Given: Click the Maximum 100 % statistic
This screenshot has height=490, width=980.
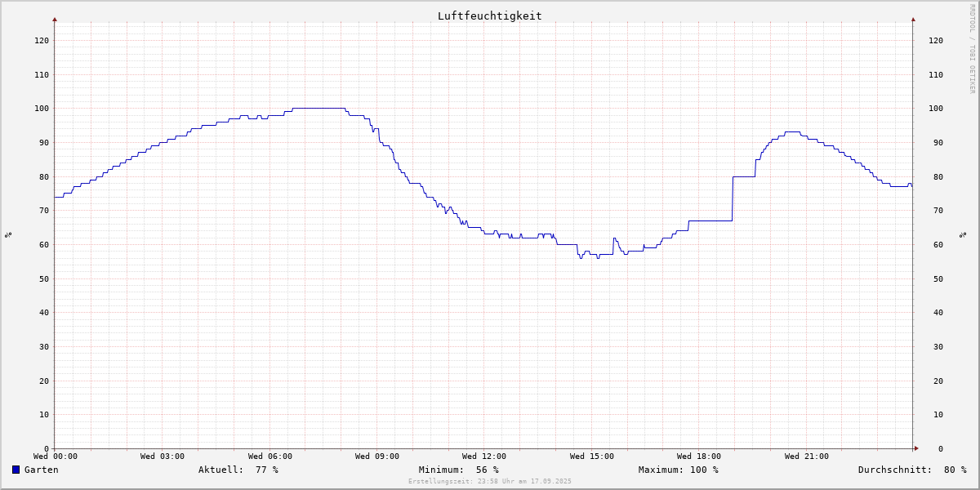Looking at the screenshot, I should [x=678, y=470].
